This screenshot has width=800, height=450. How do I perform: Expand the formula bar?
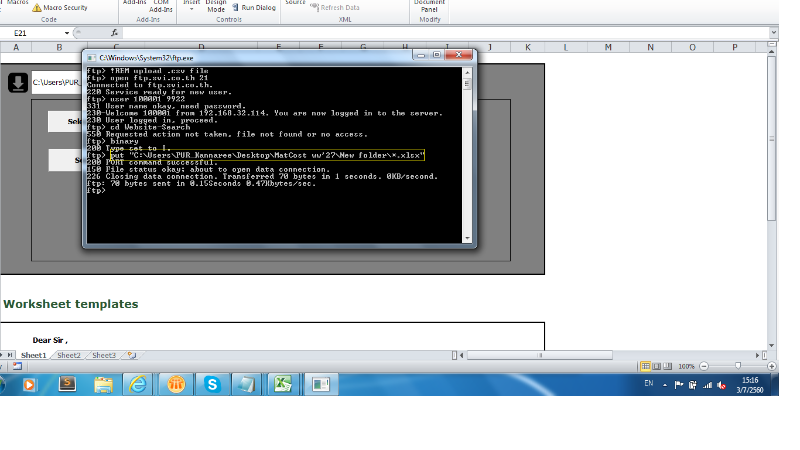(774, 33)
